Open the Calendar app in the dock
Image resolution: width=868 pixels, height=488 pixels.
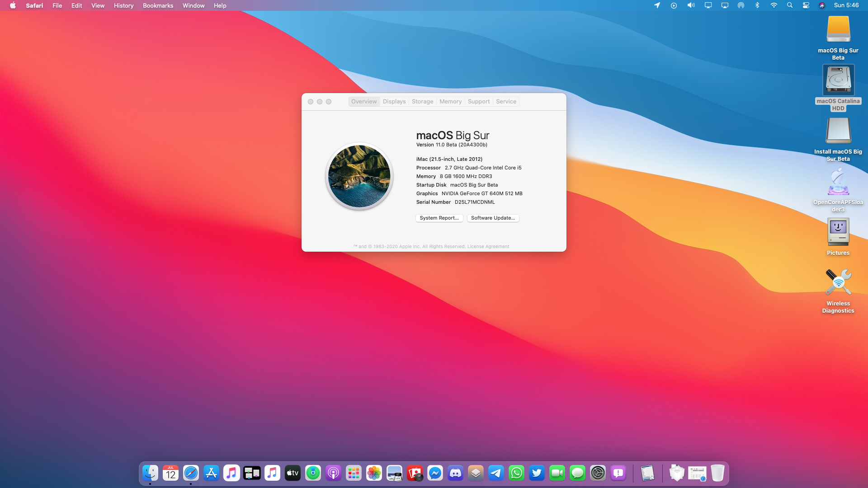170,473
